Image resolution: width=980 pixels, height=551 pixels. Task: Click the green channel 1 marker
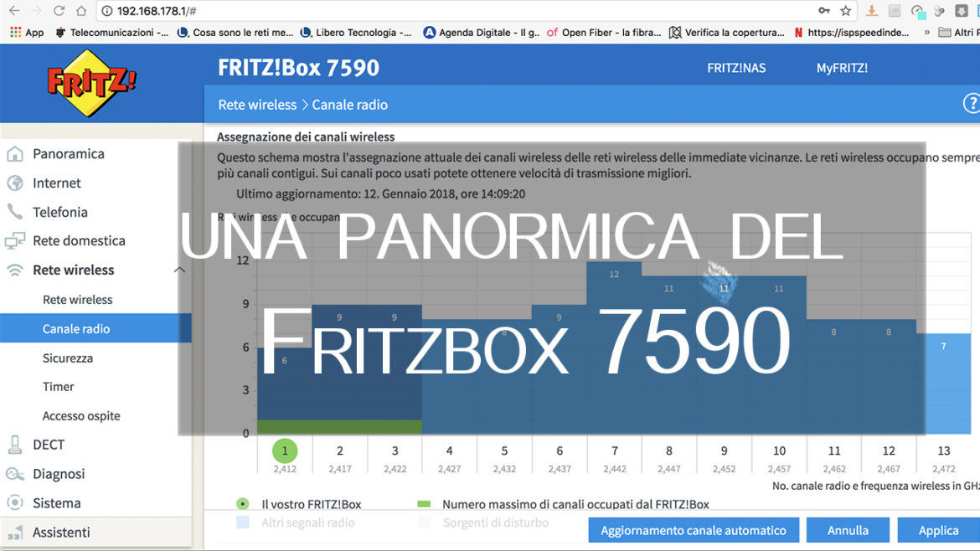[285, 451]
